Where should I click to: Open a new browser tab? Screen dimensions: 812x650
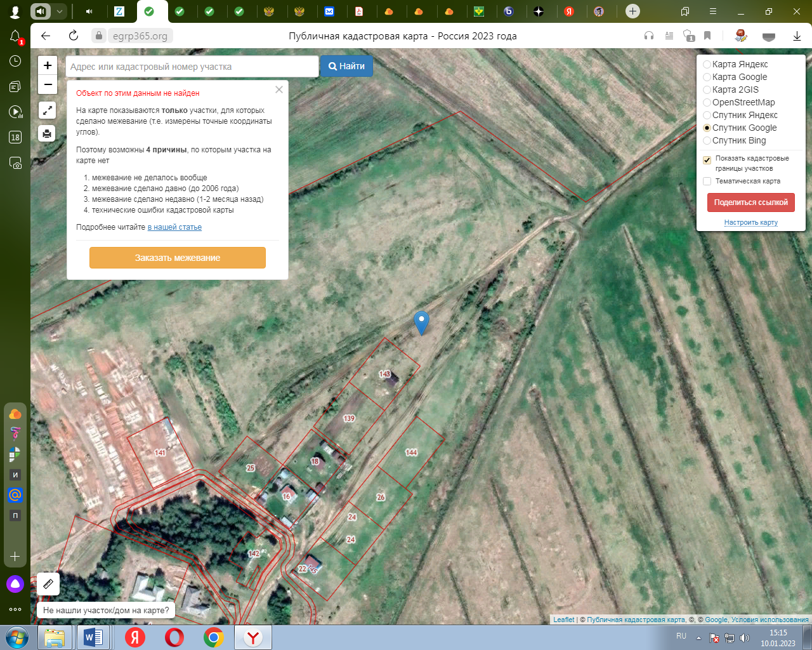point(632,11)
